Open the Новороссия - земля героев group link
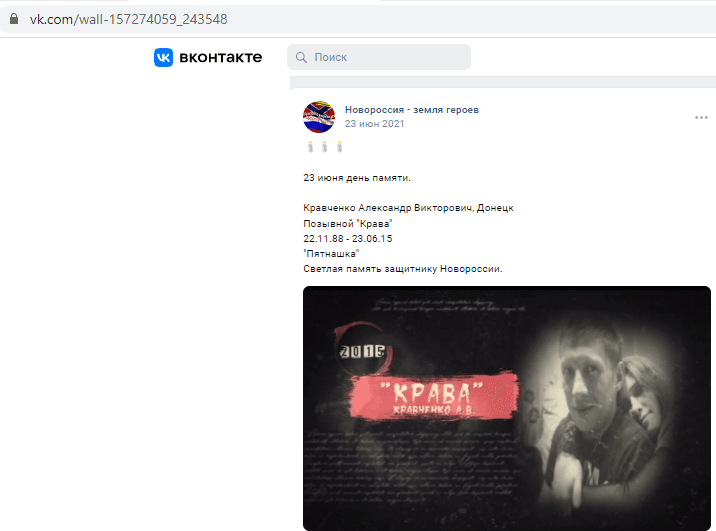Screen dimensions: 716x531 click(x=412, y=110)
